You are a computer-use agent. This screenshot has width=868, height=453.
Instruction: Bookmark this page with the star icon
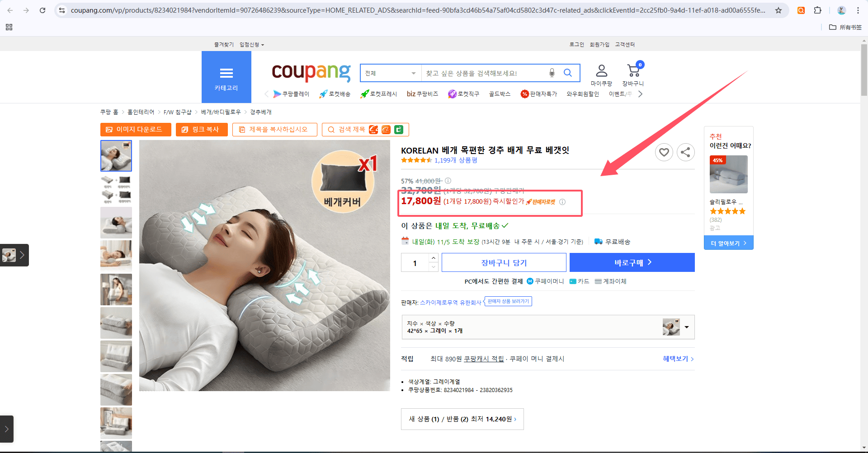778,10
